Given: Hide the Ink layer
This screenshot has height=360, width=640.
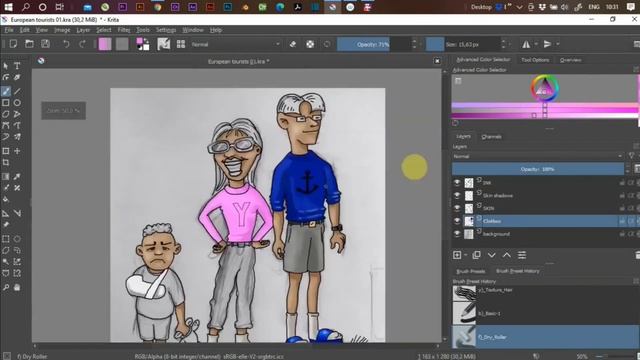Looking at the screenshot, I should (x=457, y=182).
